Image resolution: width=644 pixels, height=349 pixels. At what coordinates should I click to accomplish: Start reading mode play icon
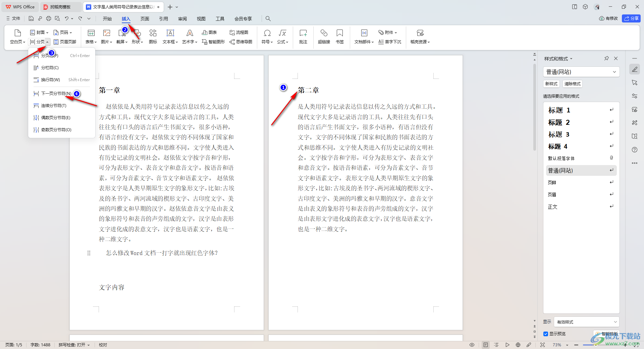[507, 345]
